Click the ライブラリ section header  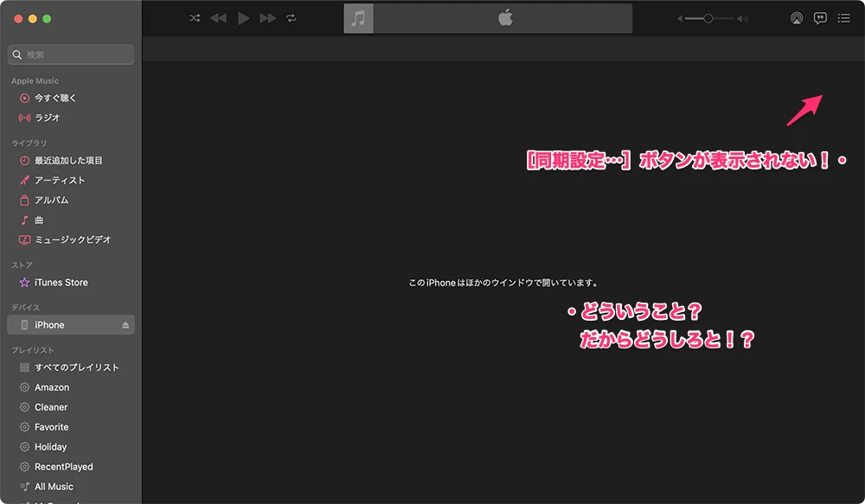(x=29, y=143)
